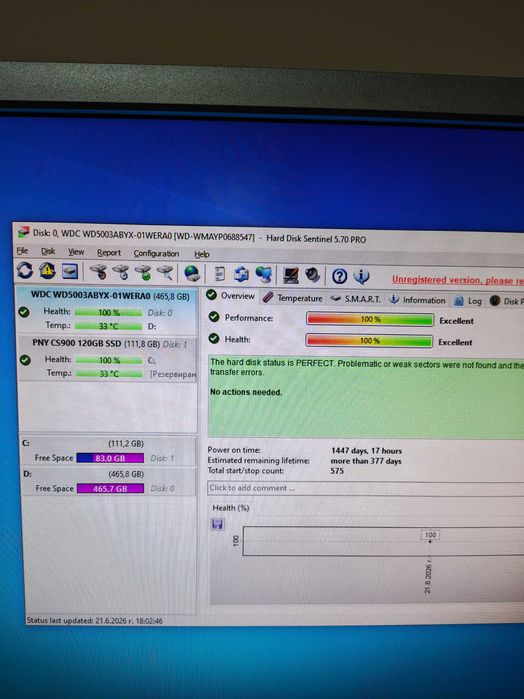Image resolution: width=524 pixels, height=699 pixels.
Task: Open the Report menu
Action: click(x=109, y=252)
